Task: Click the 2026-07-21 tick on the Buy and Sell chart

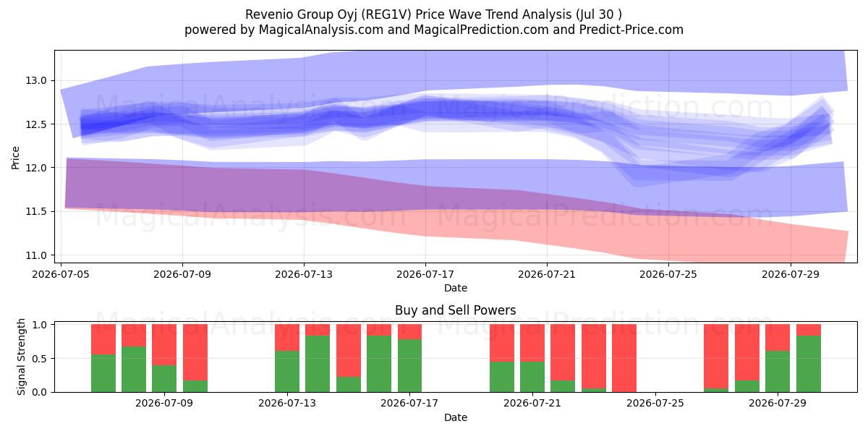Action: (x=532, y=404)
